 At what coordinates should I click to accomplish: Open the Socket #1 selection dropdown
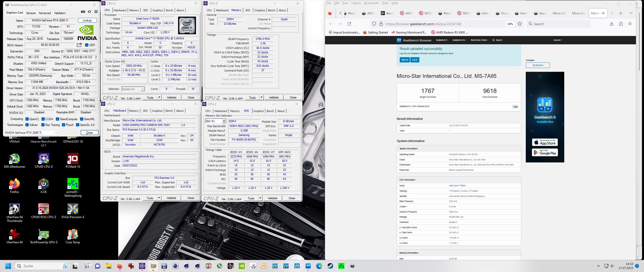click(133, 89)
